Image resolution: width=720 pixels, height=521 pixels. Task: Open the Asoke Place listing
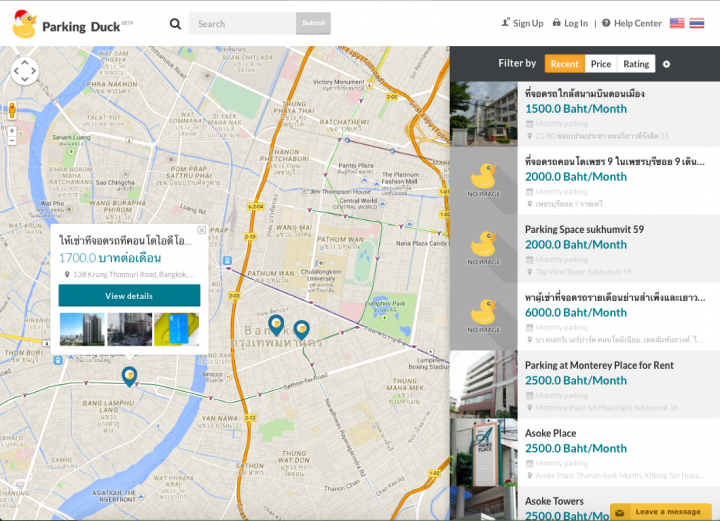[585, 452]
